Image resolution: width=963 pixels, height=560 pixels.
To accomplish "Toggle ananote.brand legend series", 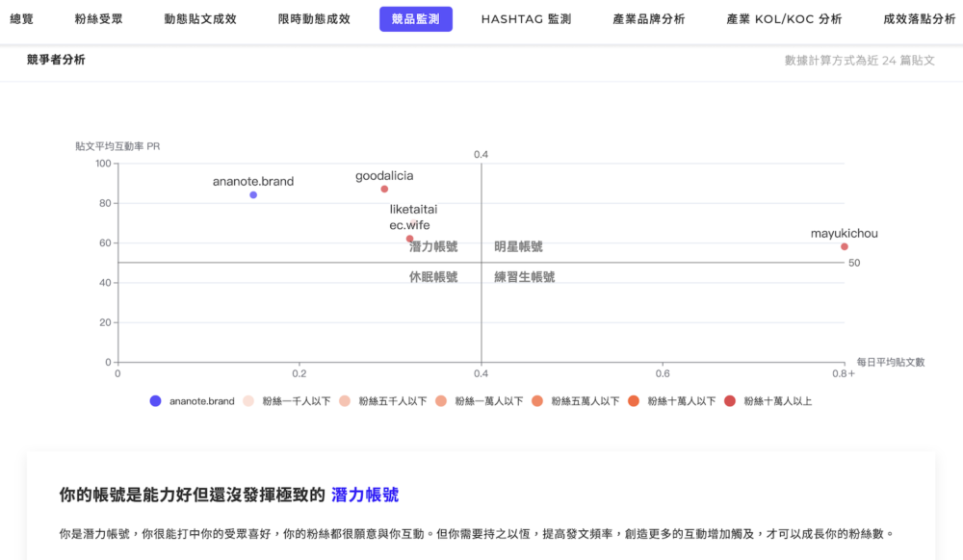I will pos(193,401).
